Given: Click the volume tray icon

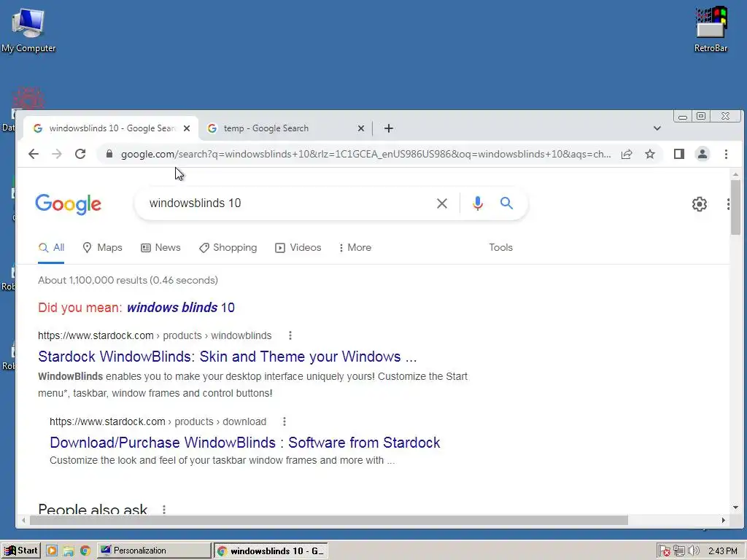Looking at the screenshot, I should pos(694,551).
